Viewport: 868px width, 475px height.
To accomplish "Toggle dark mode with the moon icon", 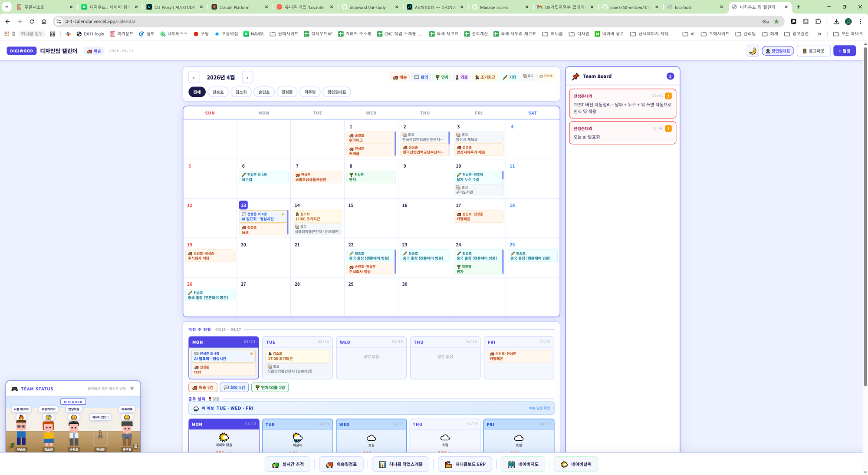I will (753, 51).
